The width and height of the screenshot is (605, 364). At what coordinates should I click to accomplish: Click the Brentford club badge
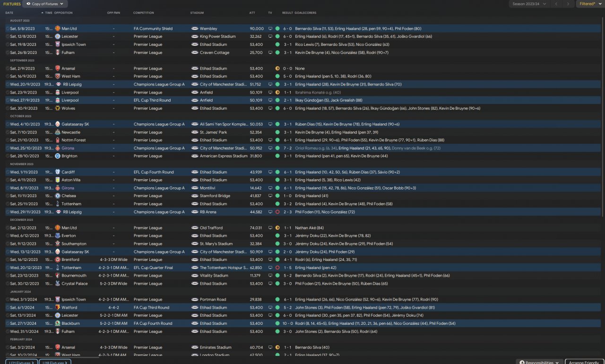click(x=58, y=260)
